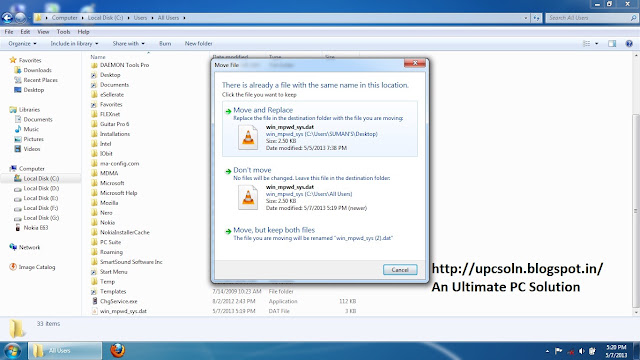Viewport: 640px width, 360px height.
Task: Click the DAEMON Tools Pro folder icon
Action: point(94,65)
